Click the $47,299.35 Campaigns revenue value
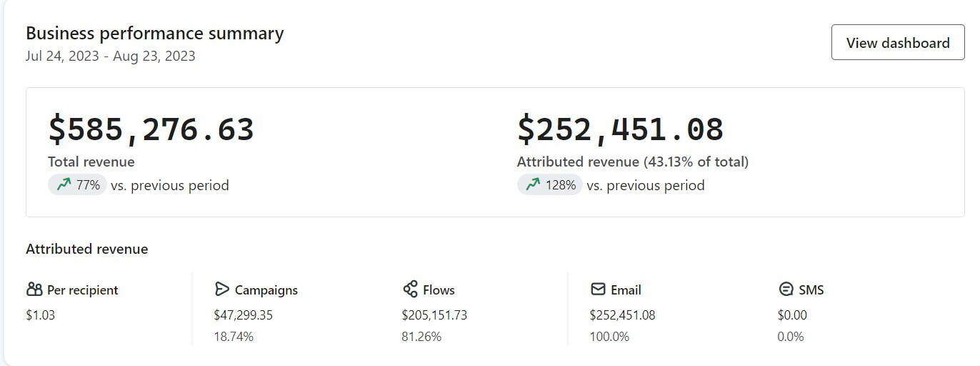 (244, 315)
